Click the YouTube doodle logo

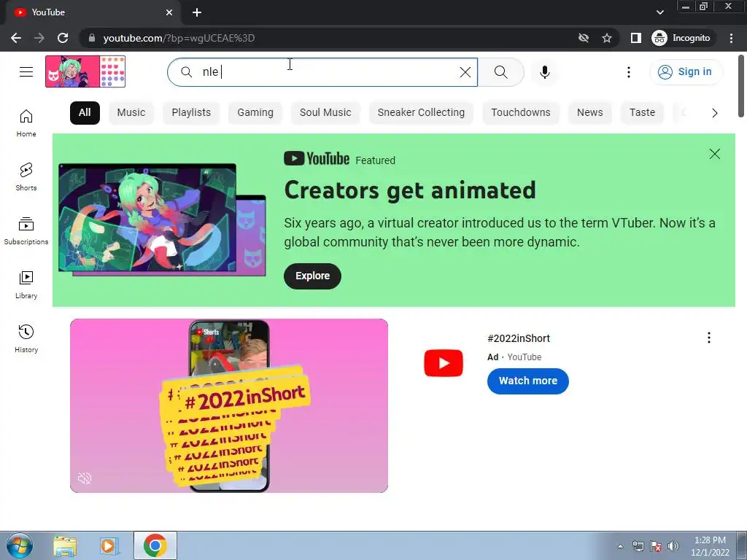tap(85, 71)
